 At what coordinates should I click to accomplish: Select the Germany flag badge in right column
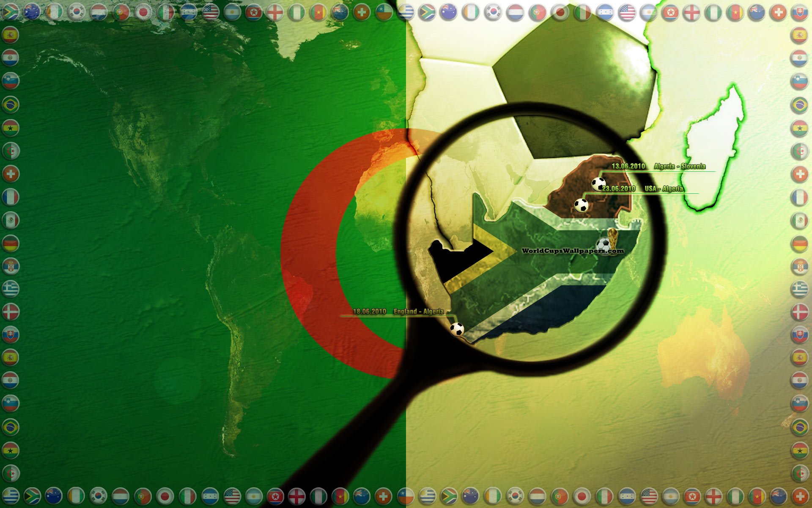click(x=799, y=243)
